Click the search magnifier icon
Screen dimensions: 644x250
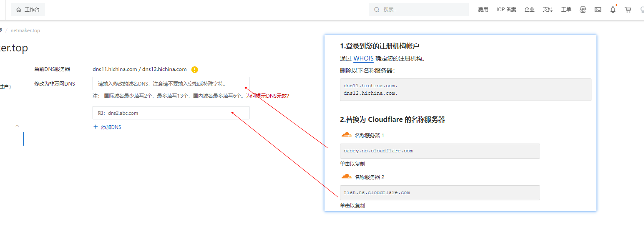[377, 10]
